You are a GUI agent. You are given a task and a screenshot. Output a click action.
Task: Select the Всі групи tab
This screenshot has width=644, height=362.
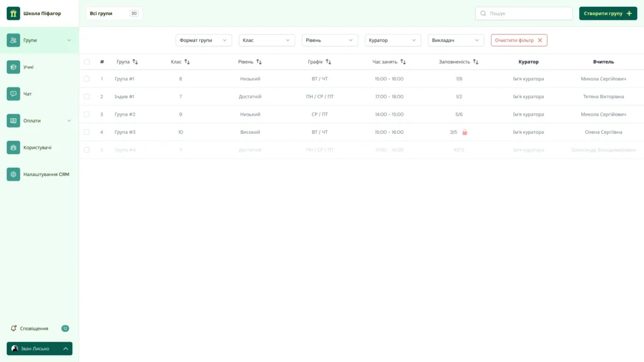pyautogui.click(x=114, y=14)
